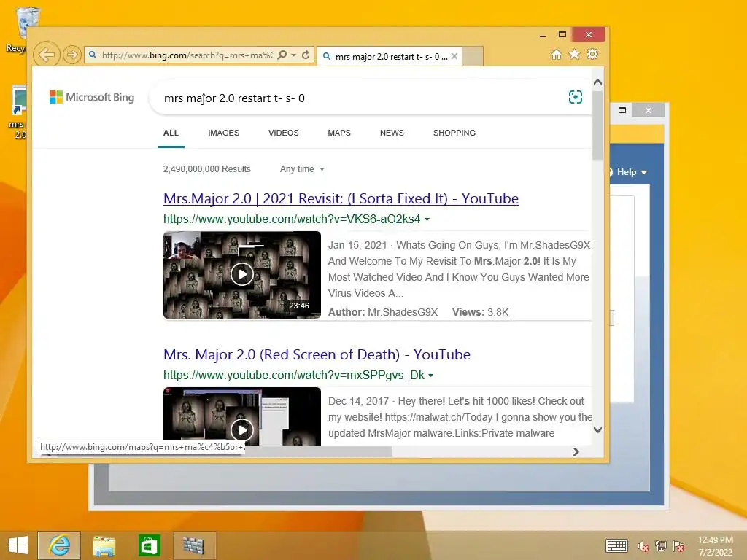The image size is (747, 560).
Task: Minimize the Internet Explorer window
Action: coord(543,35)
